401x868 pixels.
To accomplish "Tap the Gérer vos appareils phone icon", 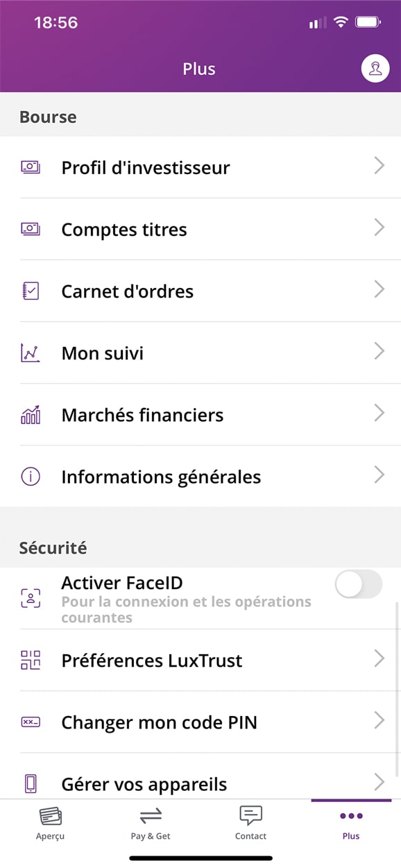I will point(30,784).
